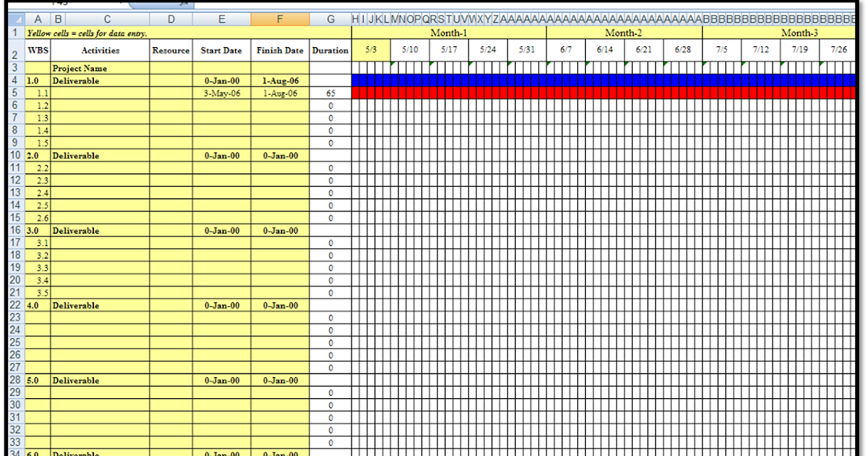Select the Month-2 header
Viewport: 868px width, 456px height.
pyautogui.click(x=624, y=33)
